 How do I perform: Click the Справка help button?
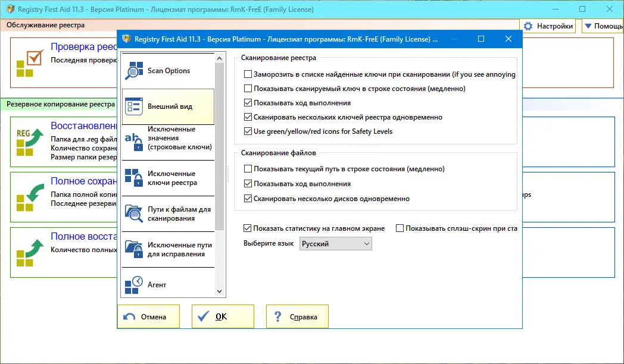click(297, 316)
